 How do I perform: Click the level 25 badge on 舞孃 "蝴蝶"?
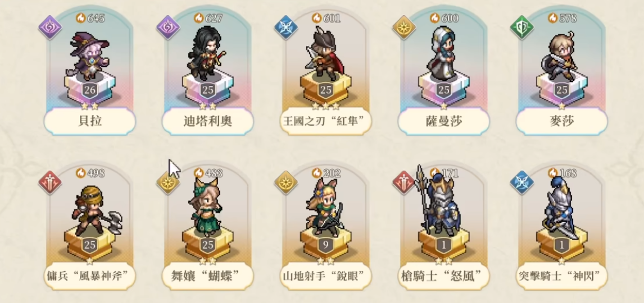[208, 245]
